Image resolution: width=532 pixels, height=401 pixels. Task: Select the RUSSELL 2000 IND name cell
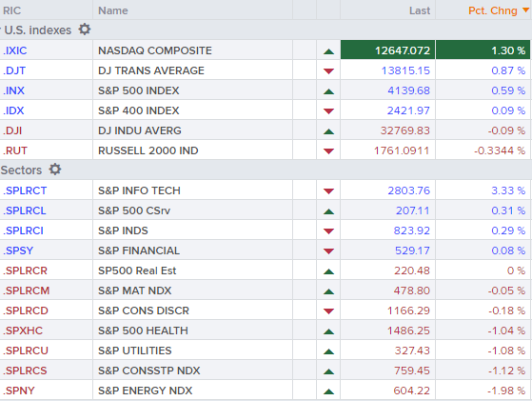click(x=192, y=150)
